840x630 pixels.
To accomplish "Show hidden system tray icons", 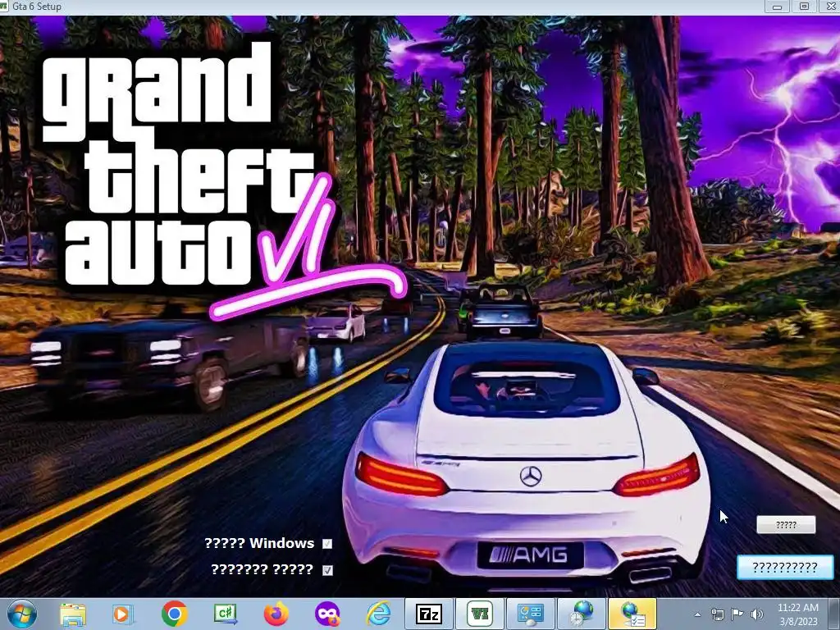I will pyautogui.click(x=697, y=614).
